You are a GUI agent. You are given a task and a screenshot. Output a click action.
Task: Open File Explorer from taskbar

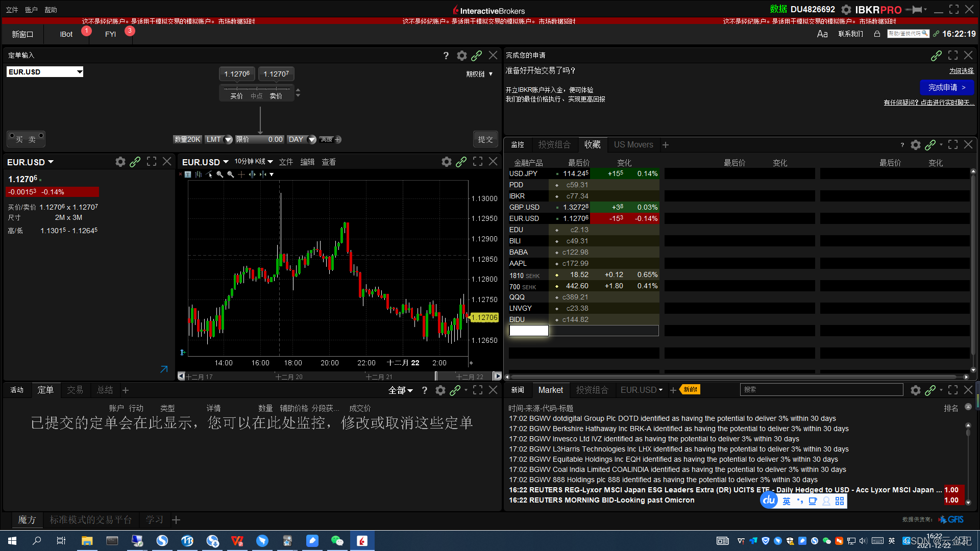click(x=87, y=540)
